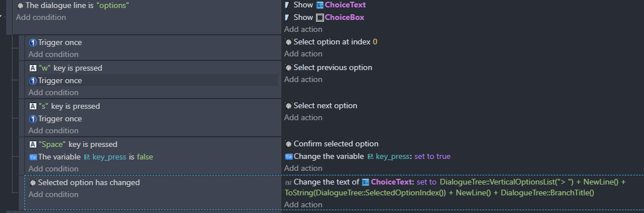The width and height of the screenshot is (644, 213).
Task: Click the dialogue icon beside "The dialogue line is"
Action: coord(20,6)
